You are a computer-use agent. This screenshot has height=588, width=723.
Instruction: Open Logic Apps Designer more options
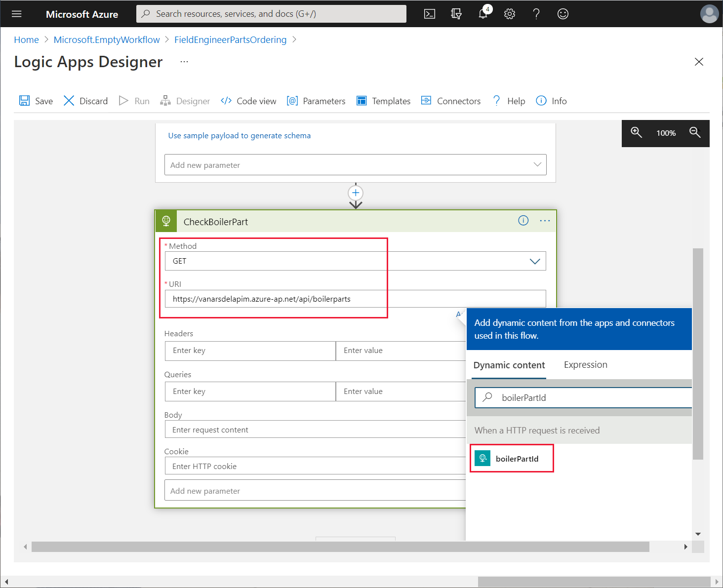(x=184, y=62)
